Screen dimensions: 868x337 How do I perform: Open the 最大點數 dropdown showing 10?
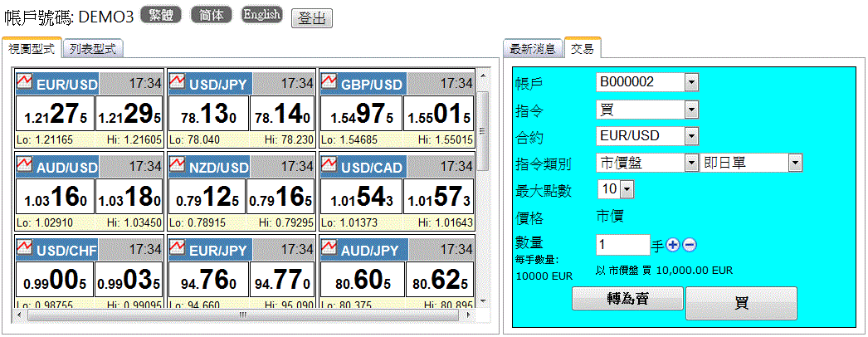coord(627,190)
